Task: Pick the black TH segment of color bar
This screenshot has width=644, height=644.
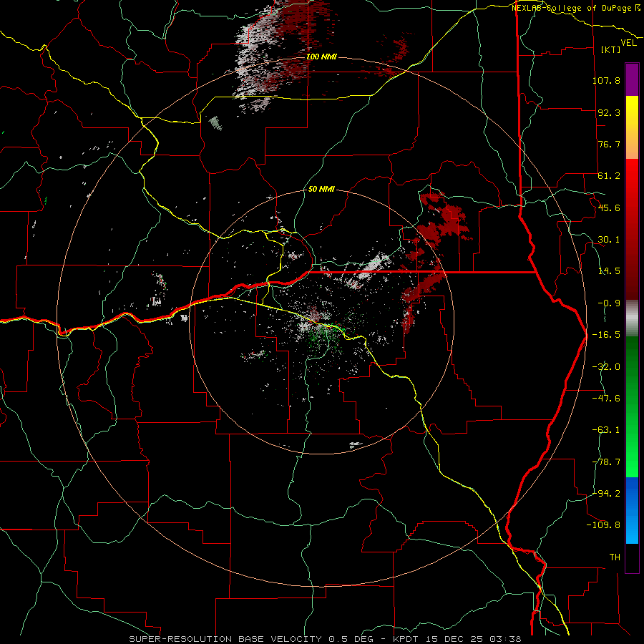Action: (632, 557)
